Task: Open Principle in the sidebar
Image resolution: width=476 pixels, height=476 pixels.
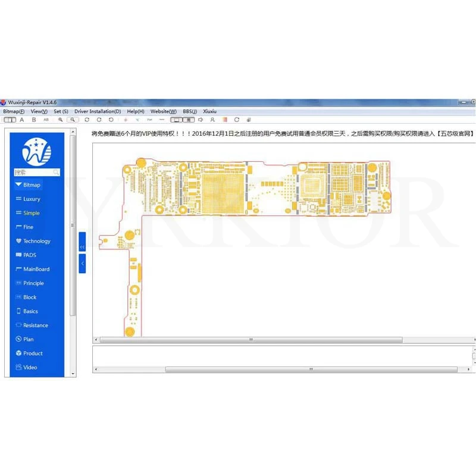Action: pos(30,283)
